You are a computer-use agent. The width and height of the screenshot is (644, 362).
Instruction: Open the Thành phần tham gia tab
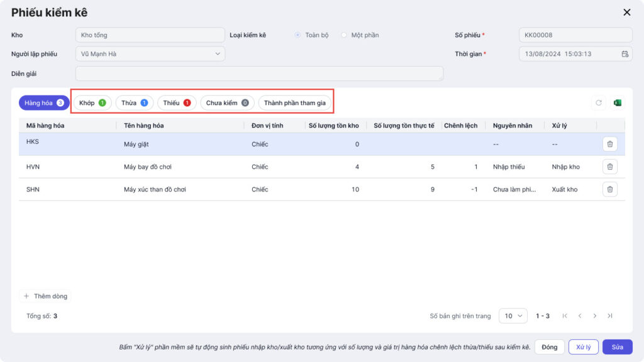[295, 103]
